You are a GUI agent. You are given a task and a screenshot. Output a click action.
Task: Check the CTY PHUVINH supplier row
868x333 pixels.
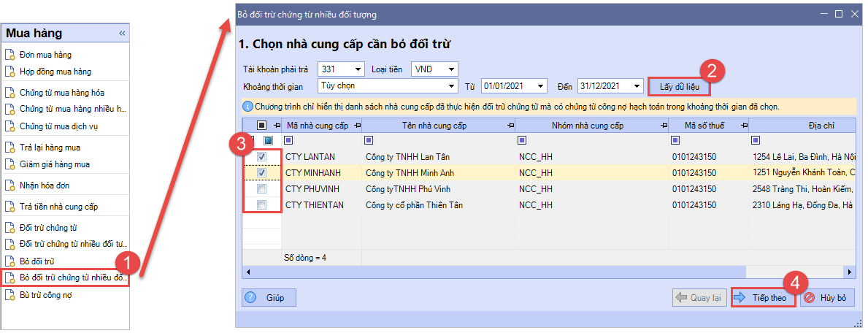[261, 189]
